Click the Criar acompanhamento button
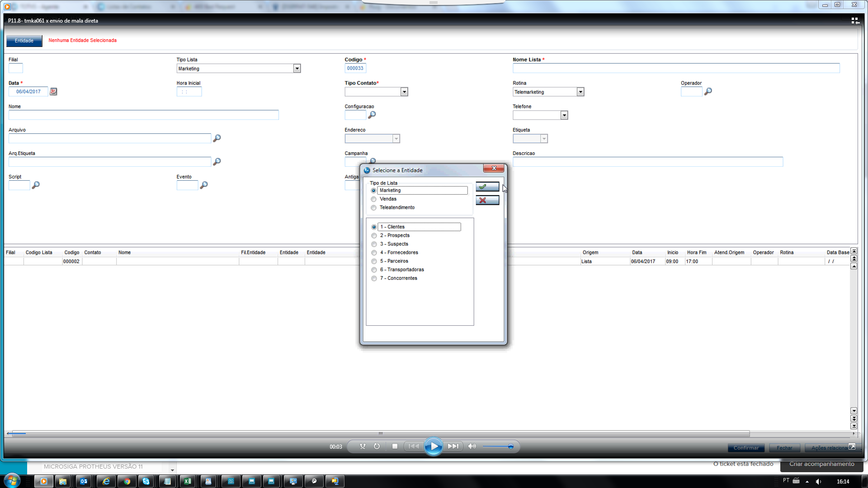 click(821, 464)
